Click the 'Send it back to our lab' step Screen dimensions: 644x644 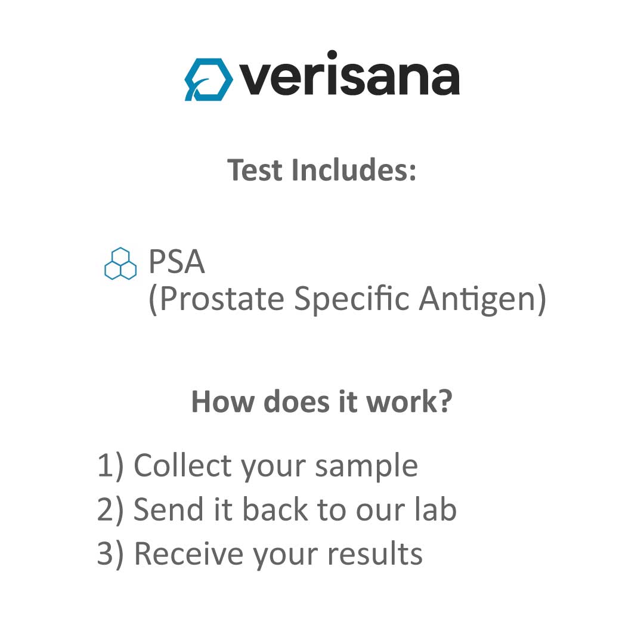(295, 509)
